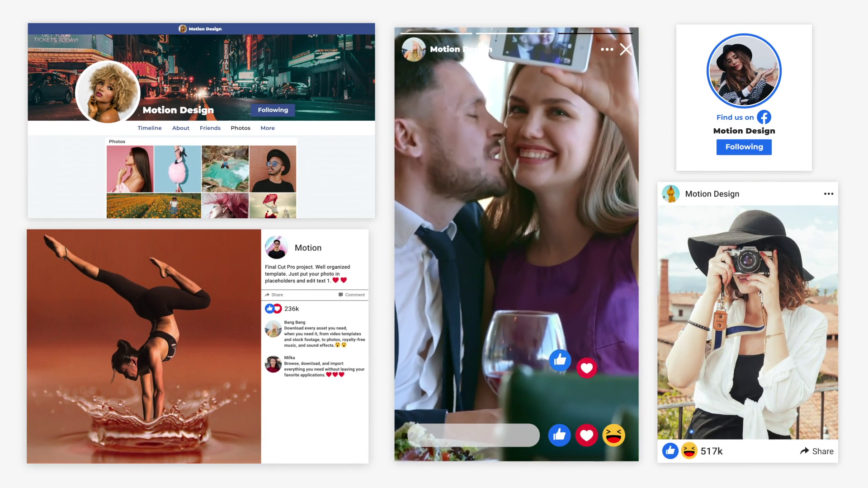Click like icon next to 517k count
The width and height of the screenshot is (868, 488).
click(670, 451)
